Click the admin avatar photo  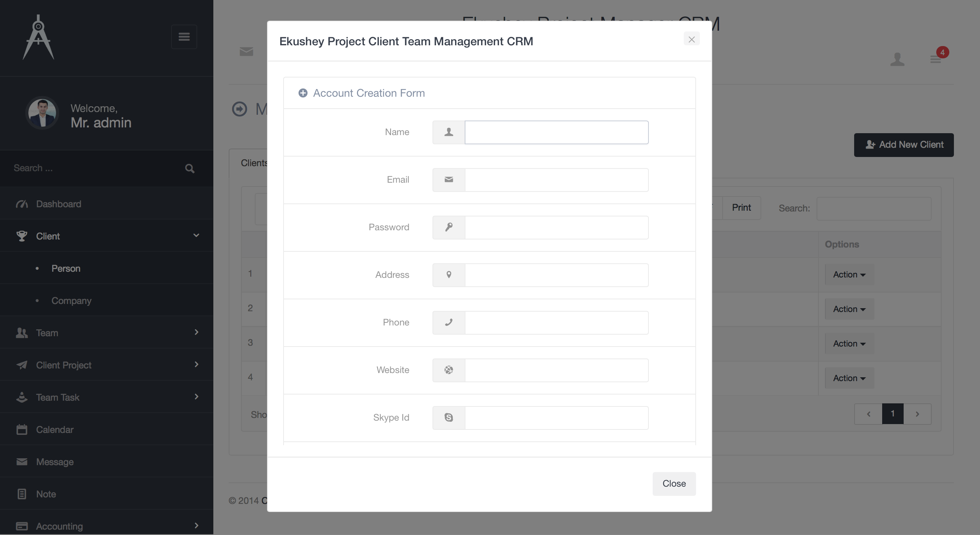42,113
